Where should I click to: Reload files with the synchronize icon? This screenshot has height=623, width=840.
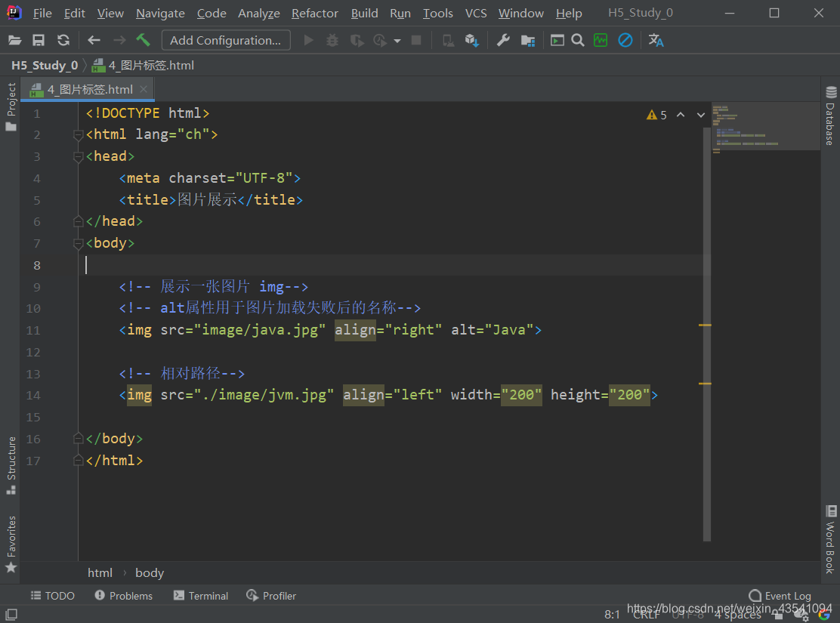coord(63,40)
